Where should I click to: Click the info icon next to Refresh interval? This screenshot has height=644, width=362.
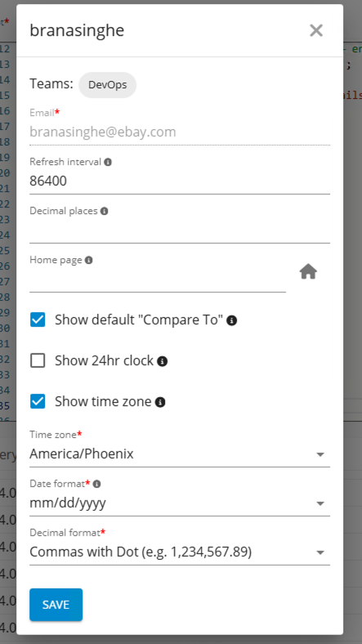tap(108, 163)
